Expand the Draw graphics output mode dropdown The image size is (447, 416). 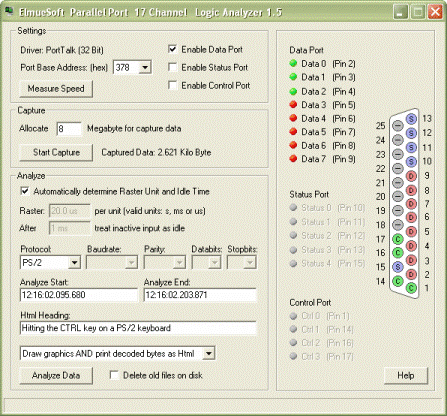click(209, 353)
